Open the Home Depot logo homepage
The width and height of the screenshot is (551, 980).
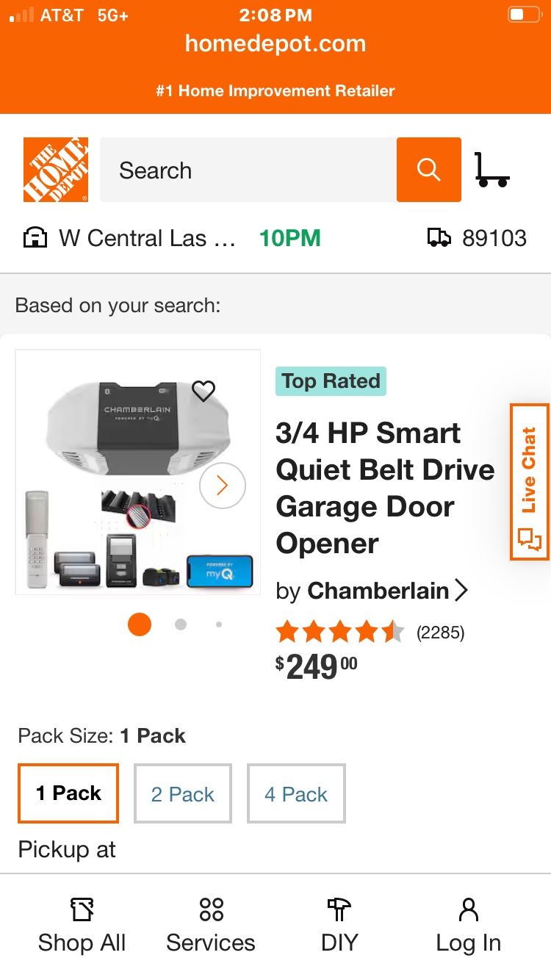[x=56, y=169]
